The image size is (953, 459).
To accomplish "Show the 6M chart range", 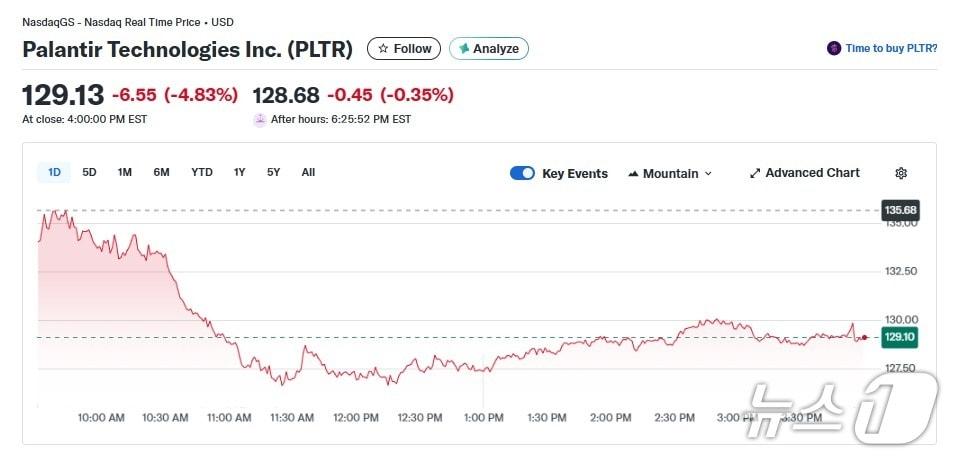I will click(161, 172).
